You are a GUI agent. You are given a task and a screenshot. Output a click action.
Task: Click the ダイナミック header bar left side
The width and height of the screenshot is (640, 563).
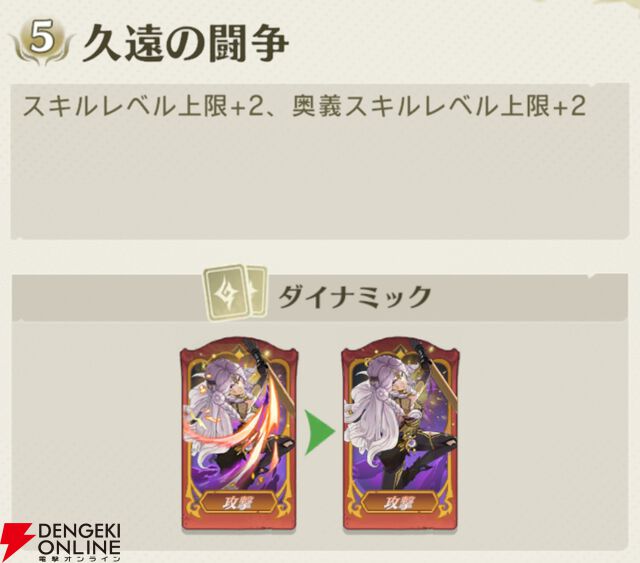(x=108, y=297)
